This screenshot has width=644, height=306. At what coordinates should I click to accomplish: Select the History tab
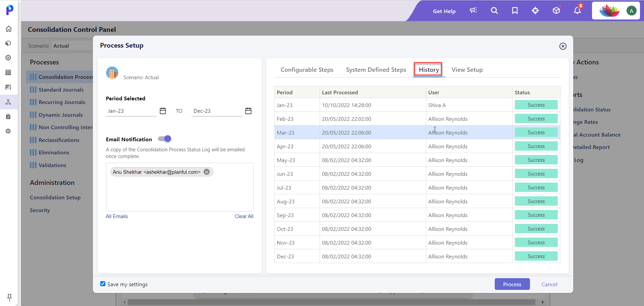429,70
